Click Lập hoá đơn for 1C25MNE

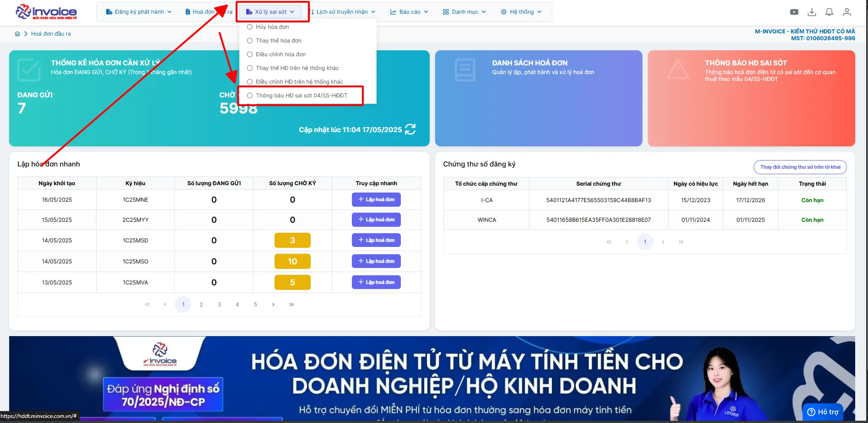(376, 200)
